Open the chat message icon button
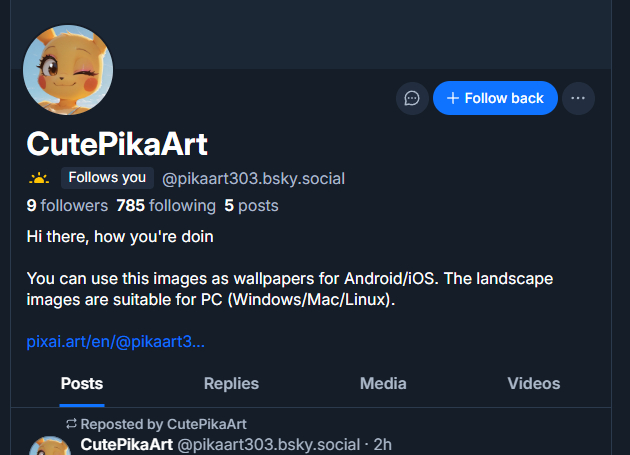This screenshot has height=455, width=630. (412, 98)
